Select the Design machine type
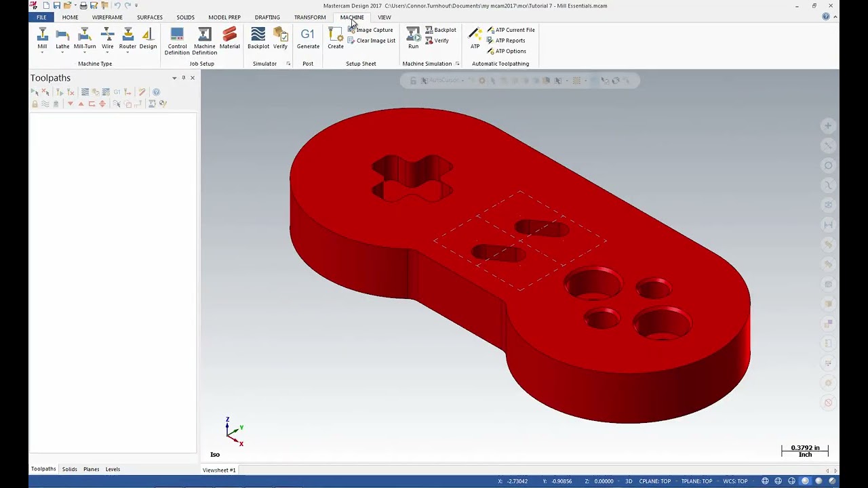868x488 pixels. pos(148,39)
